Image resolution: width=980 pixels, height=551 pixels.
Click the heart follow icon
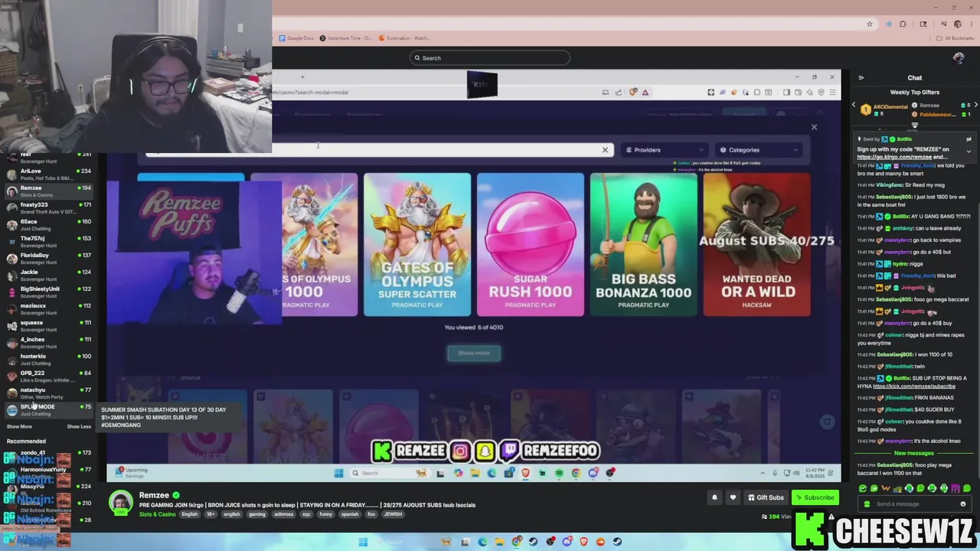pyautogui.click(x=733, y=497)
